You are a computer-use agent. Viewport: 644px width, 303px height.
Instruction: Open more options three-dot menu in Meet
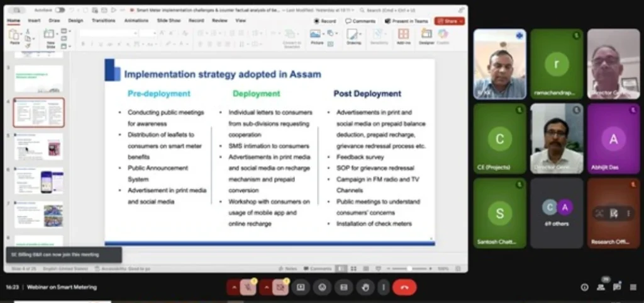(382, 287)
